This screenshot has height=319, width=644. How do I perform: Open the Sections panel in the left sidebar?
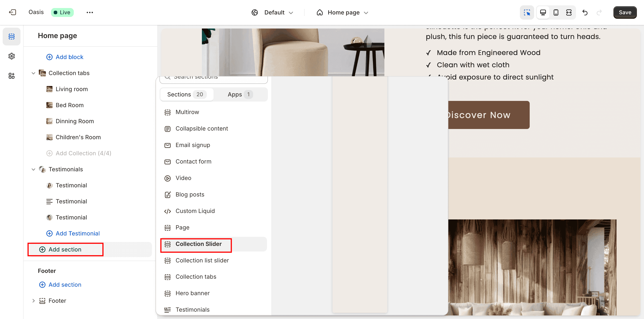tap(12, 37)
